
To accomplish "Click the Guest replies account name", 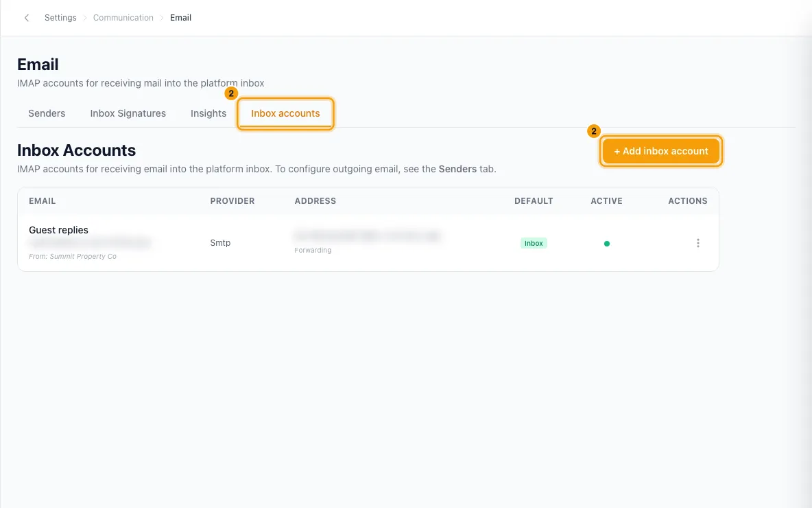I will pos(58,230).
